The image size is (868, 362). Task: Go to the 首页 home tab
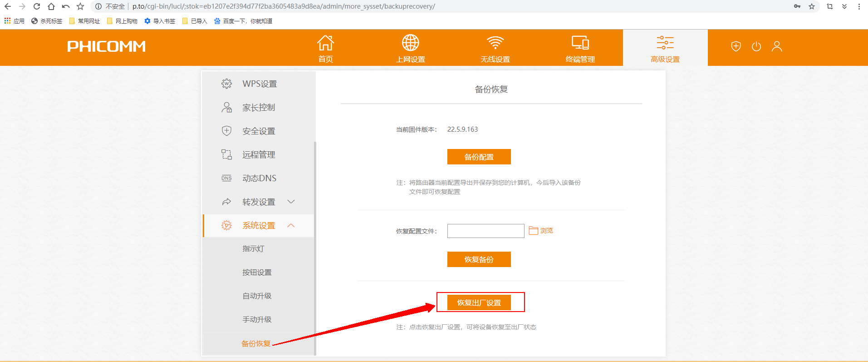[x=325, y=49]
